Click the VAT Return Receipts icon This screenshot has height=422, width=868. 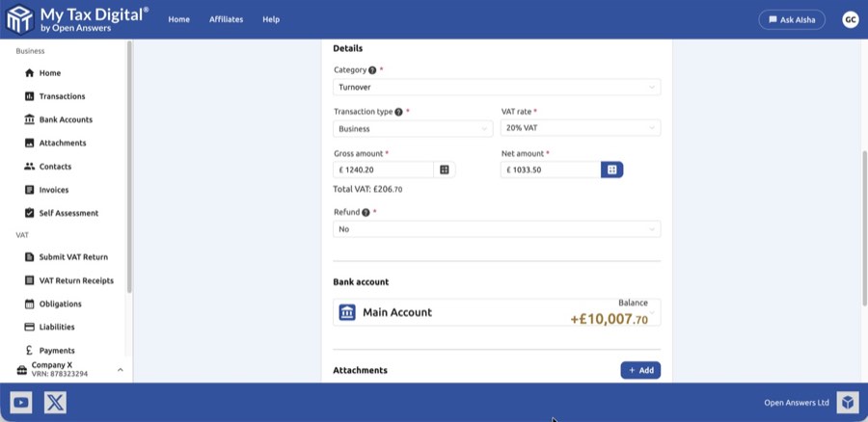point(29,280)
